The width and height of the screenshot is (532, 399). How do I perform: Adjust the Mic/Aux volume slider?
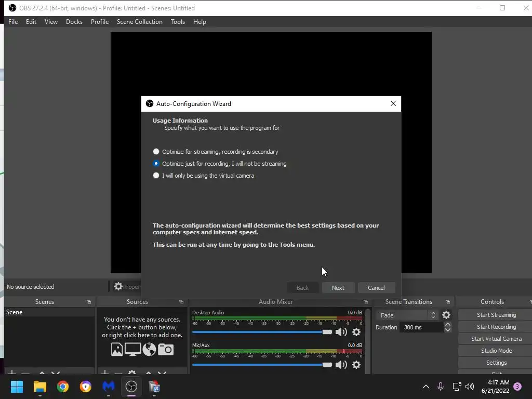click(x=262, y=365)
